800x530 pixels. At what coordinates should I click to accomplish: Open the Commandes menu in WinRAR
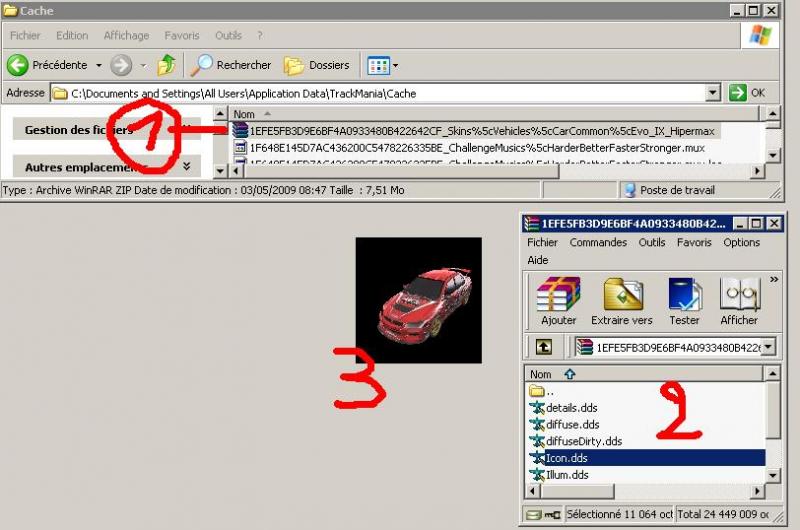point(598,242)
